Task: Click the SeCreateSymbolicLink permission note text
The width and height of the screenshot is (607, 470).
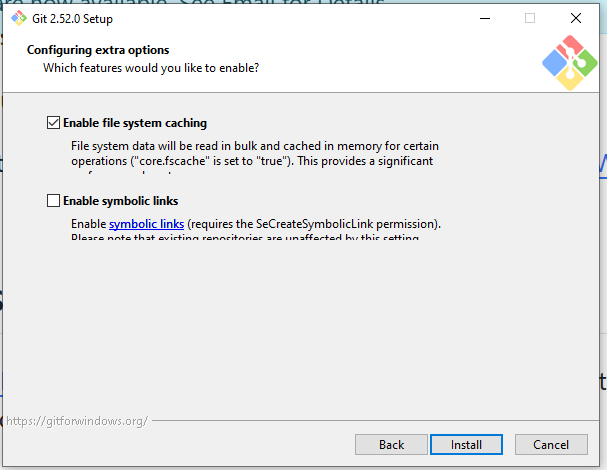Action: click(255, 228)
